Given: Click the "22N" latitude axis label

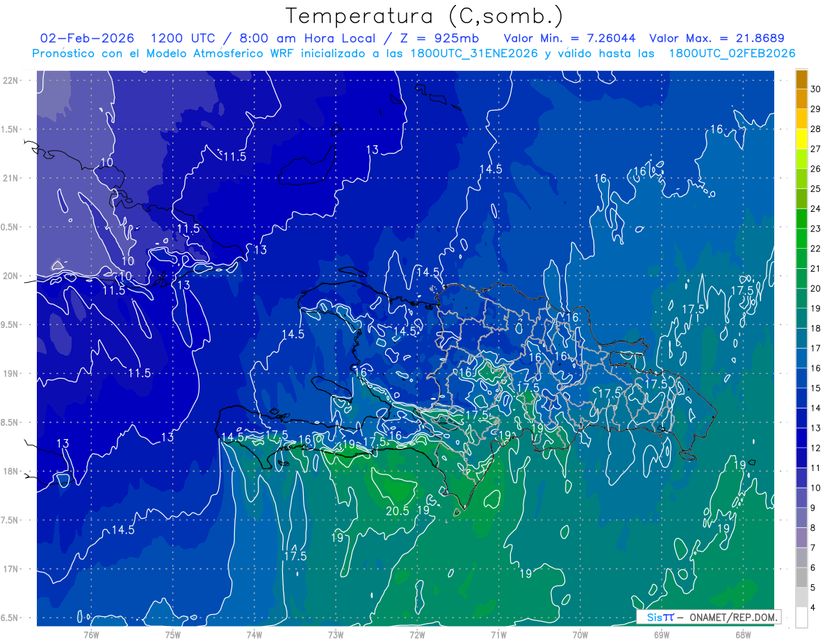Looking at the screenshot, I should (x=11, y=81).
